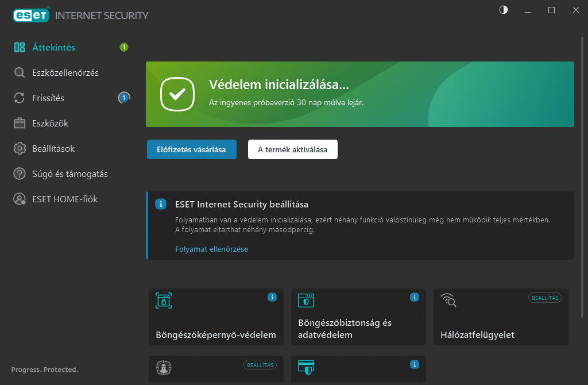Image resolution: width=588 pixels, height=385 pixels.
Task: Open Súgó és támogatás help section
Action: (x=71, y=174)
